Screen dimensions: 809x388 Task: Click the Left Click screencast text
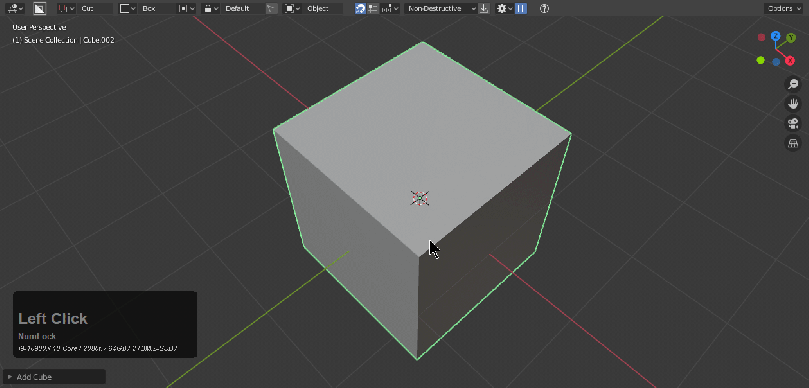tap(53, 319)
